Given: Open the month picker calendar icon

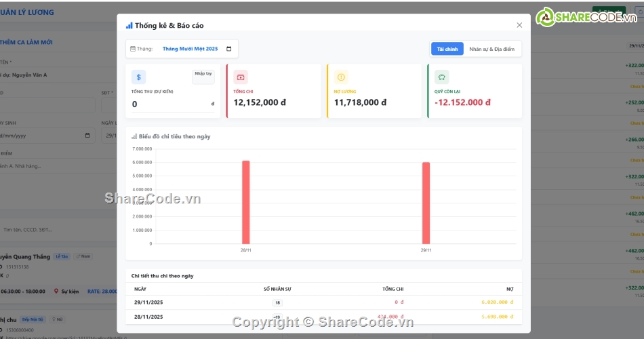Looking at the screenshot, I should tap(229, 49).
